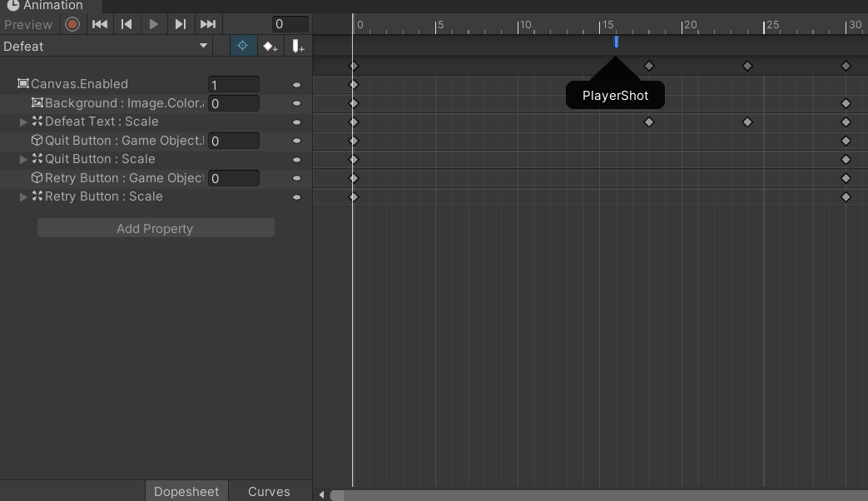This screenshot has width=868, height=501.
Task: Select Background Color keyframe at frame 30
Action: [846, 103]
